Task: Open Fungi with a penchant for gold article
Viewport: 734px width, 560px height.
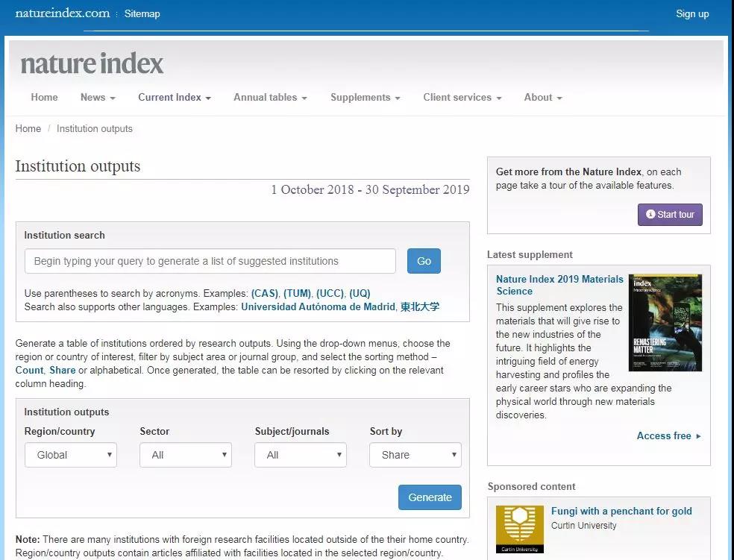Action: click(621, 511)
